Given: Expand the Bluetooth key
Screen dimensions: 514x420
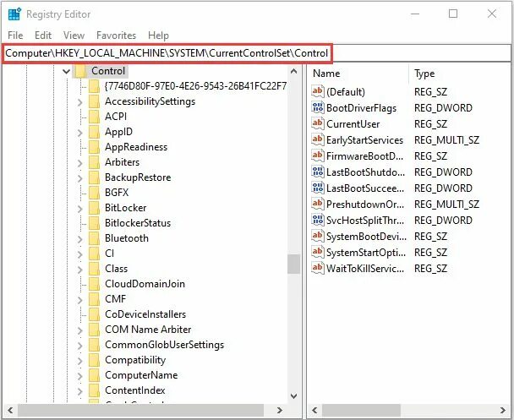Looking at the screenshot, I should click(x=80, y=239).
